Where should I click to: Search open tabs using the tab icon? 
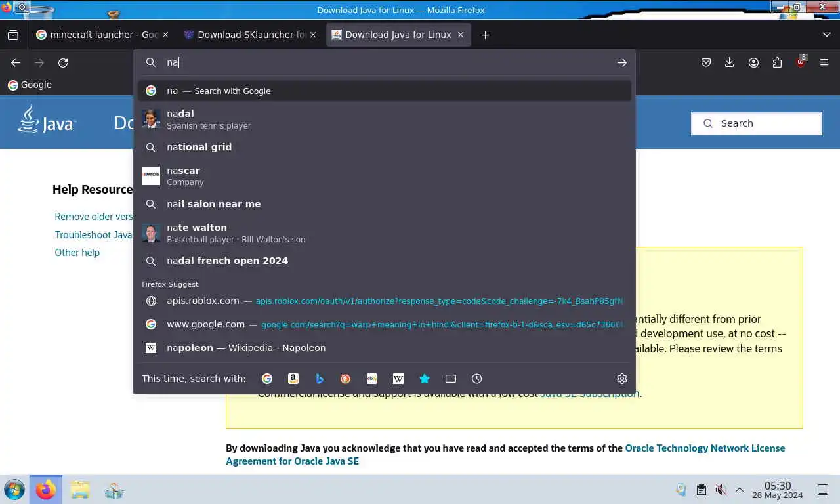point(451,379)
